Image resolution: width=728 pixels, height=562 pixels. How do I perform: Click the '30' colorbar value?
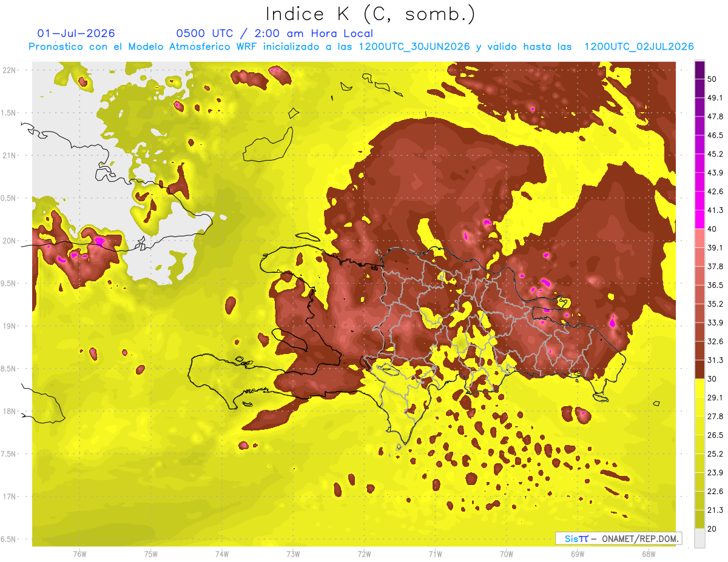(x=712, y=379)
